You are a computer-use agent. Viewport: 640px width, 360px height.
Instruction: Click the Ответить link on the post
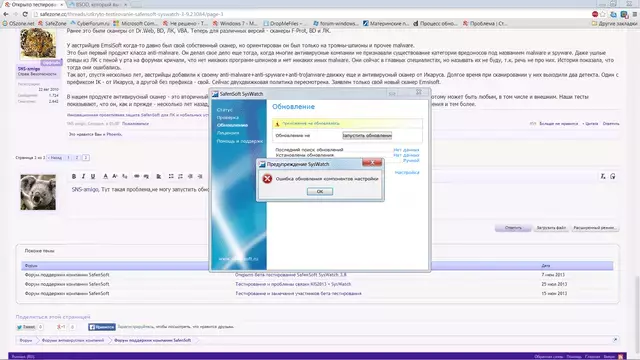click(611, 124)
